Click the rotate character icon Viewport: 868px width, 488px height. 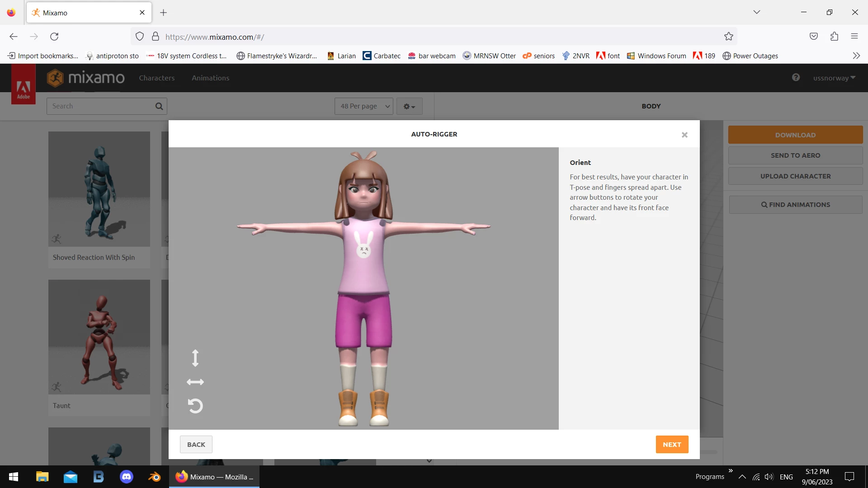pos(195,406)
